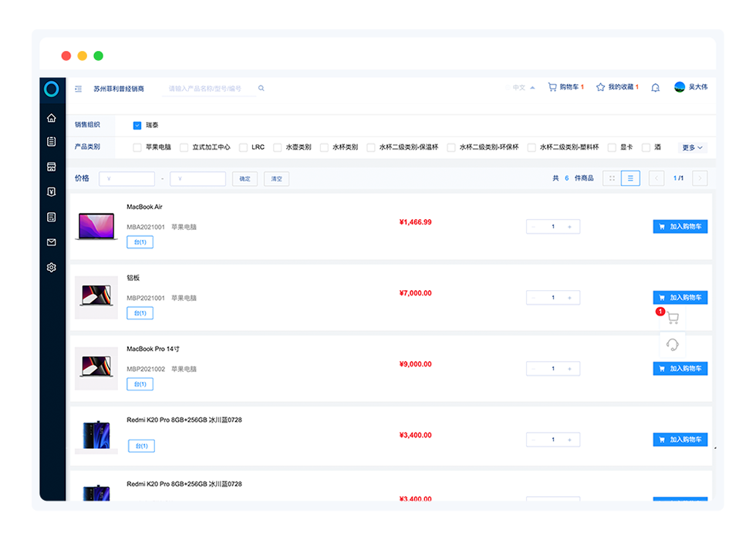The width and height of the screenshot is (756, 540).
Task: Open settings gear in sidebar
Action: point(51,268)
